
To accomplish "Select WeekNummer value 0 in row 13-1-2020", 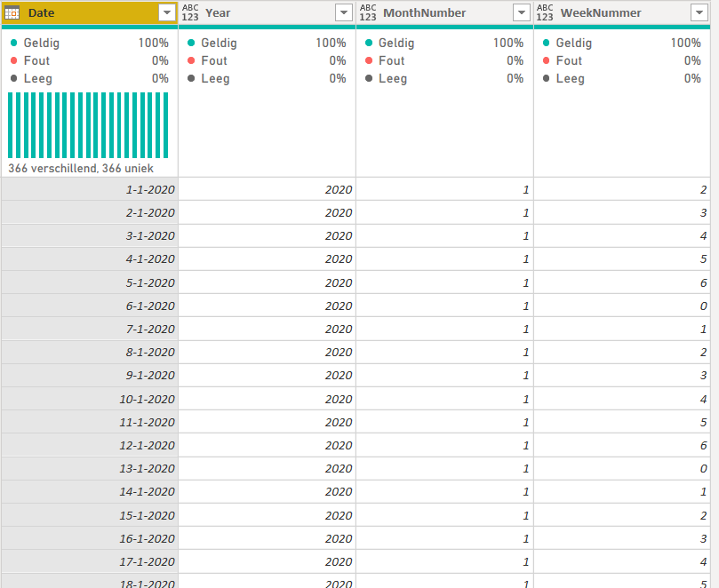I will pos(622,468).
